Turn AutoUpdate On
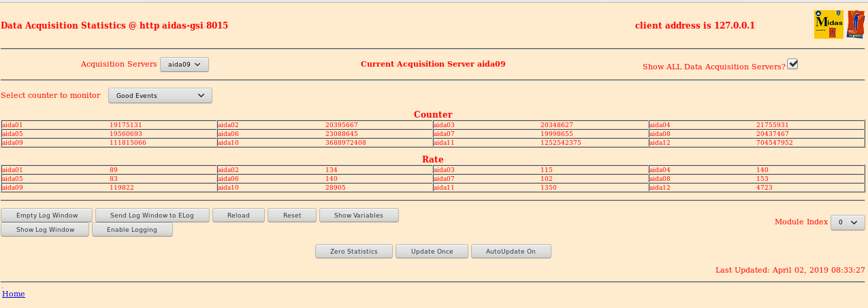Viewport: 868px width, 308px height. click(x=511, y=252)
